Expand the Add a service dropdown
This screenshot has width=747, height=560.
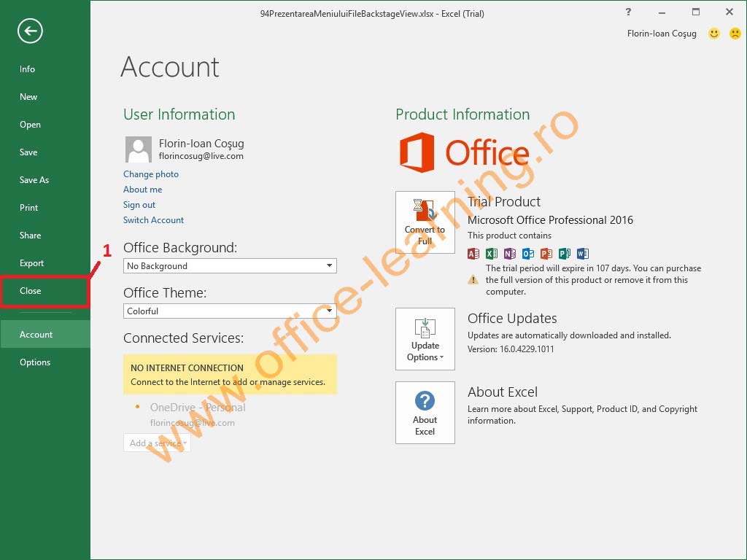(x=158, y=443)
